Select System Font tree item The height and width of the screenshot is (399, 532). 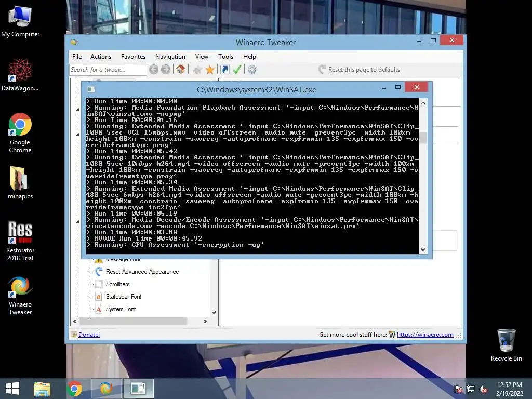tap(121, 309)
